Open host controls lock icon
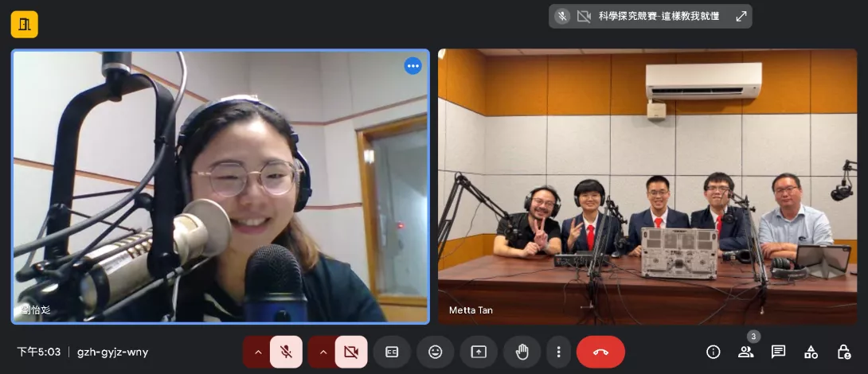 pos(843,352)
